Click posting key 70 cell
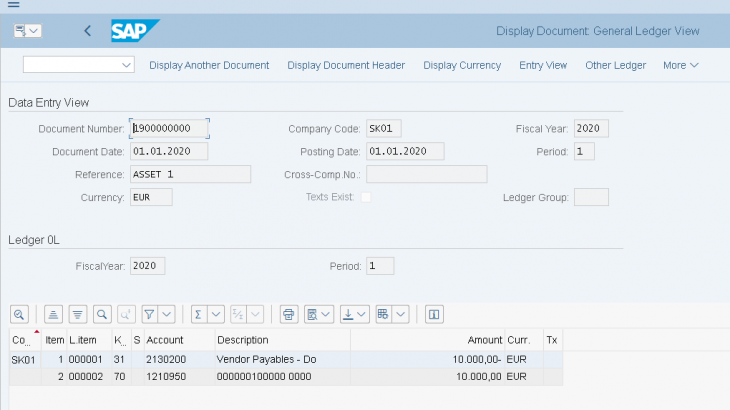The height and width of the screenshot is (410, 730). point(120,376)
